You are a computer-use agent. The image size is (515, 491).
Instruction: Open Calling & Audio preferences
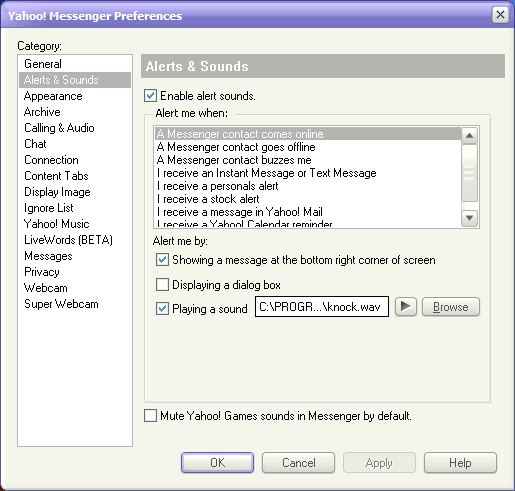click(75, 128)
